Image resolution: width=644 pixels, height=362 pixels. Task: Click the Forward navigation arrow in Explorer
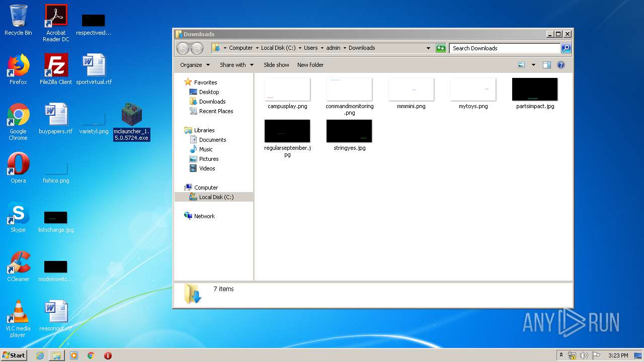point(197,48)
